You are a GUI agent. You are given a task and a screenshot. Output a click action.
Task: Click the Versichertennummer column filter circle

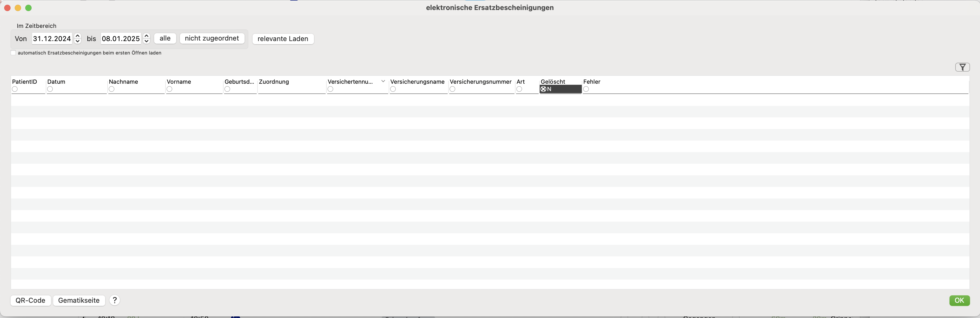tap(330, 89)
